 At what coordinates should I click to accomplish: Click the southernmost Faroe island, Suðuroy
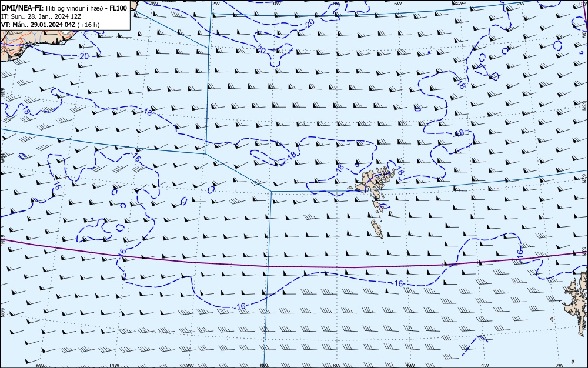377,229
